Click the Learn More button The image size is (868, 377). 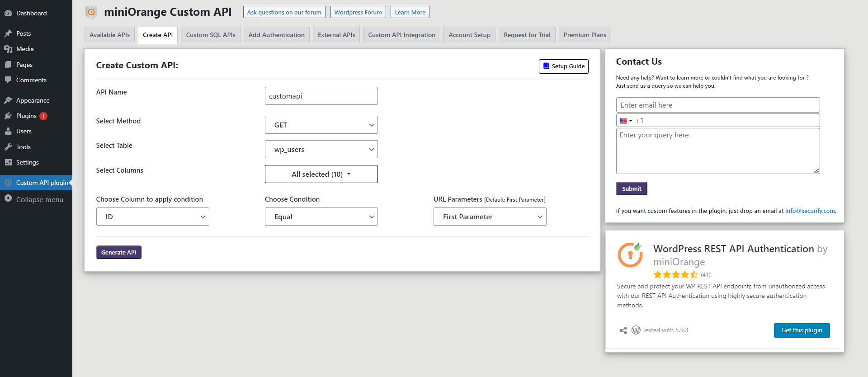pyautogui.click(x=410, y=12)
